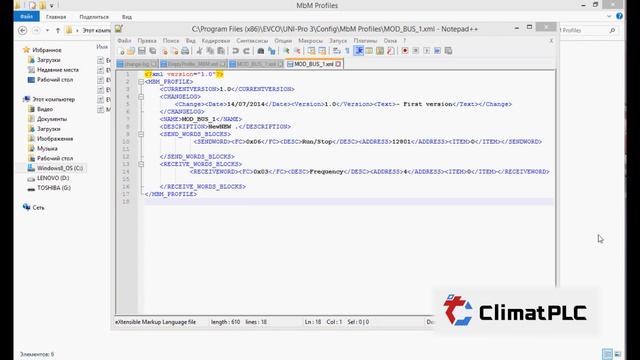Click 'length : 610' in status bar

(225, 322)
